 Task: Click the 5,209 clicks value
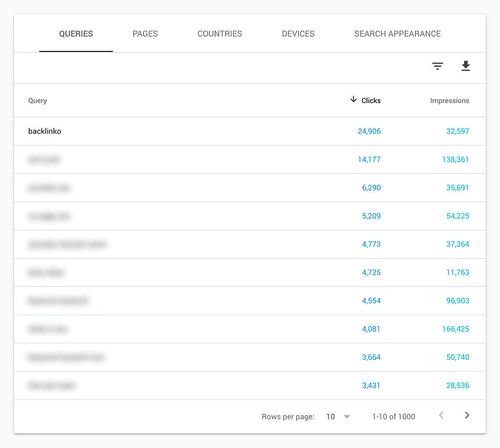coord(371,216)
